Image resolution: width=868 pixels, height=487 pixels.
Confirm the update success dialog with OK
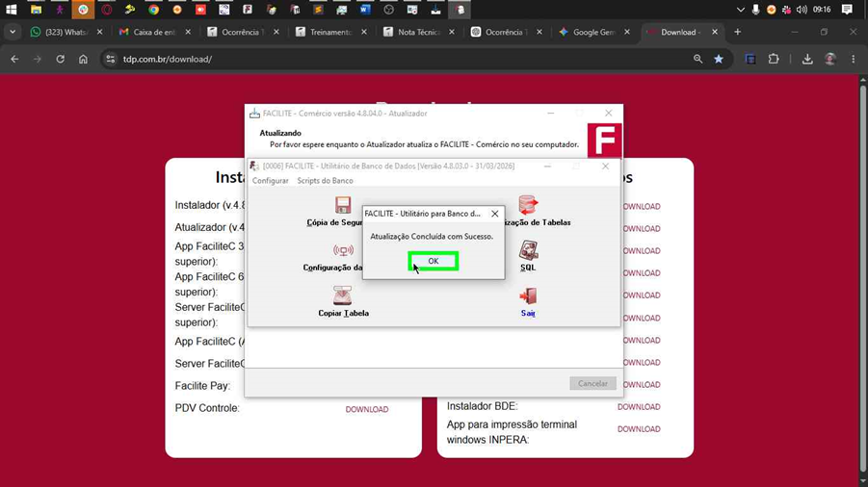(x=433, y=261)
